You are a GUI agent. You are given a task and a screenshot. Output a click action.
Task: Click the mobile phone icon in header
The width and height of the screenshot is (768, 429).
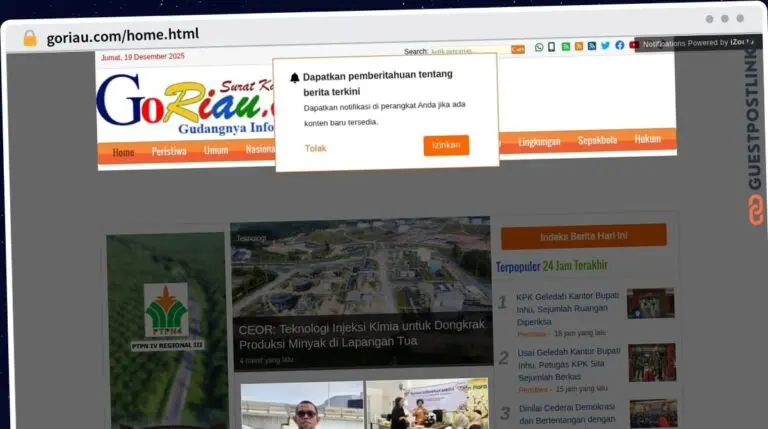point(552,47)
